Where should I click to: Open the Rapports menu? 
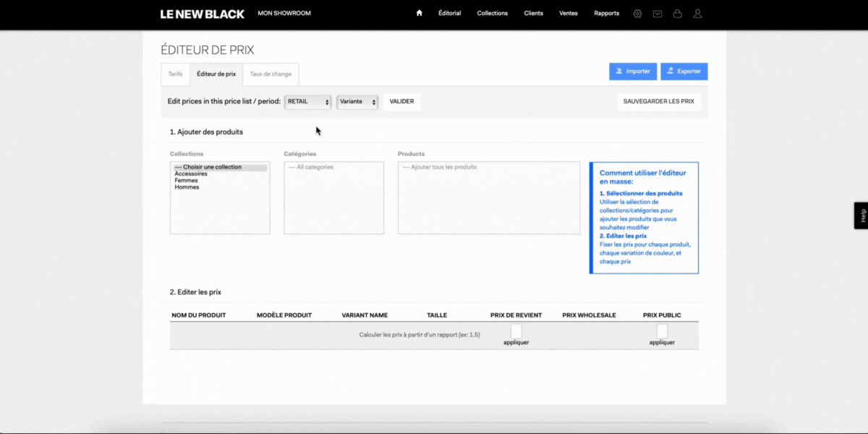tap(606, 13)
